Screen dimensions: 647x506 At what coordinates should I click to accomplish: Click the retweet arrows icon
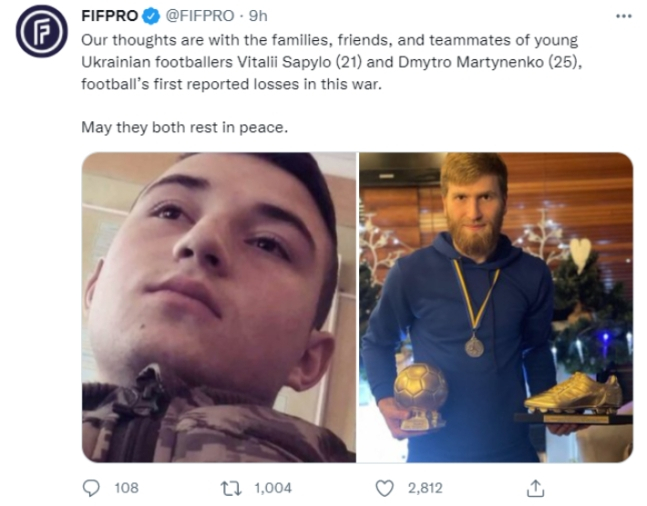[x=232, y=488]
